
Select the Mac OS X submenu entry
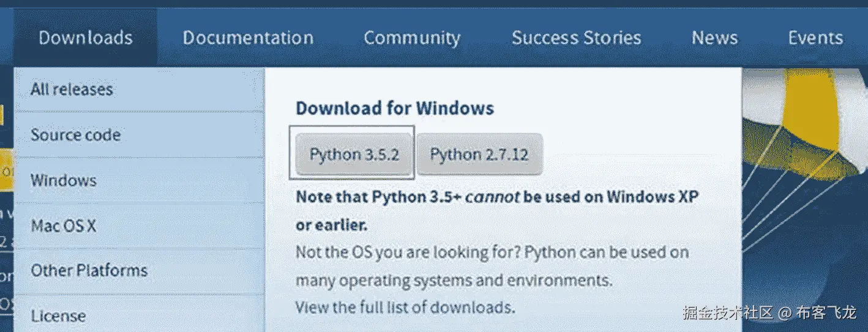[x=64, y=226]
